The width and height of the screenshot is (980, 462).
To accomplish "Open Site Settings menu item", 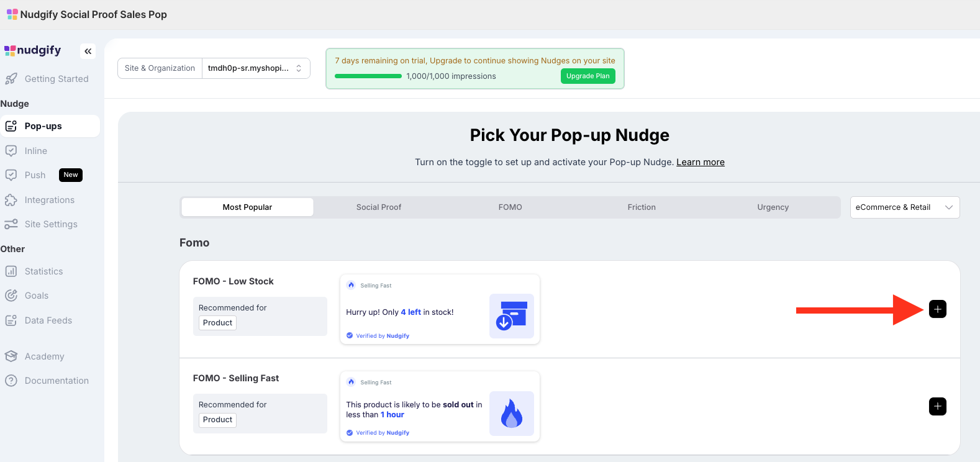I will (50, 224).
